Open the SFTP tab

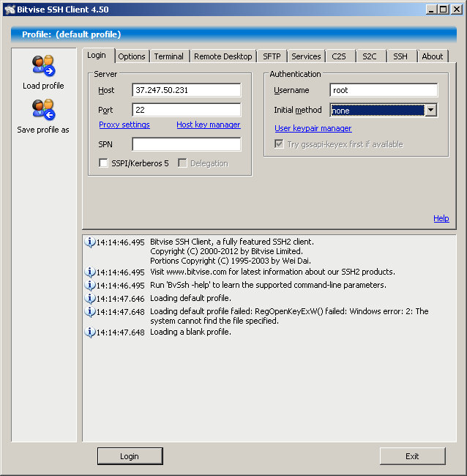[x=272, y=56]
